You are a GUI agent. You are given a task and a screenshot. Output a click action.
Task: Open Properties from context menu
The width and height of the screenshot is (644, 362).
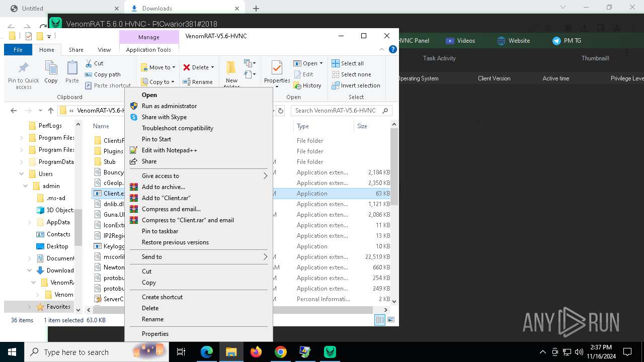coord(199,334)
